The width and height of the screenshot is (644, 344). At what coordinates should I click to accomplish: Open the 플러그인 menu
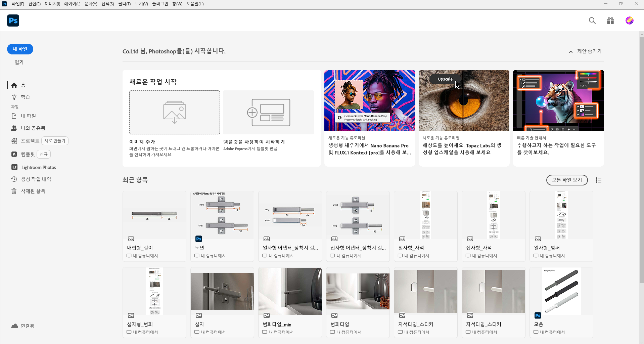click(160, 4)
